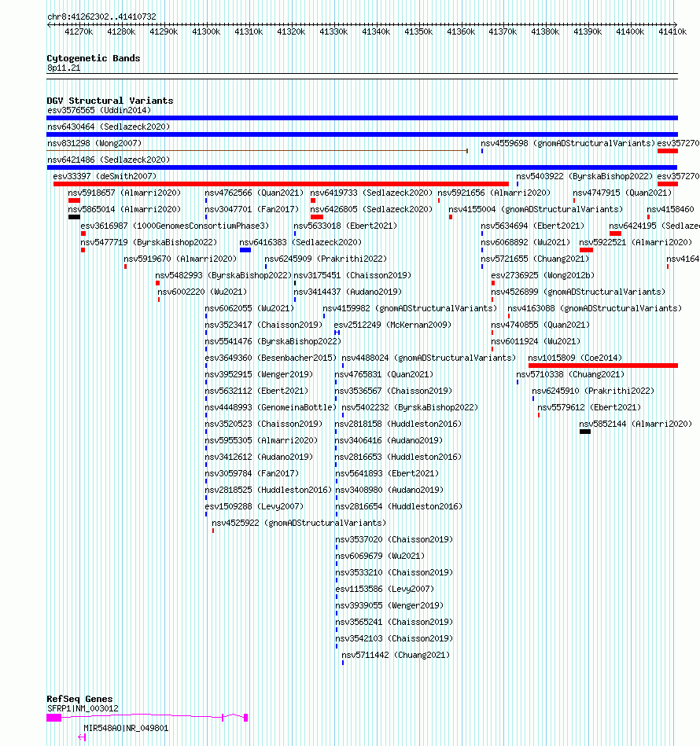Open nsv3939055 (Wenger2019) variant

[389, 605]
